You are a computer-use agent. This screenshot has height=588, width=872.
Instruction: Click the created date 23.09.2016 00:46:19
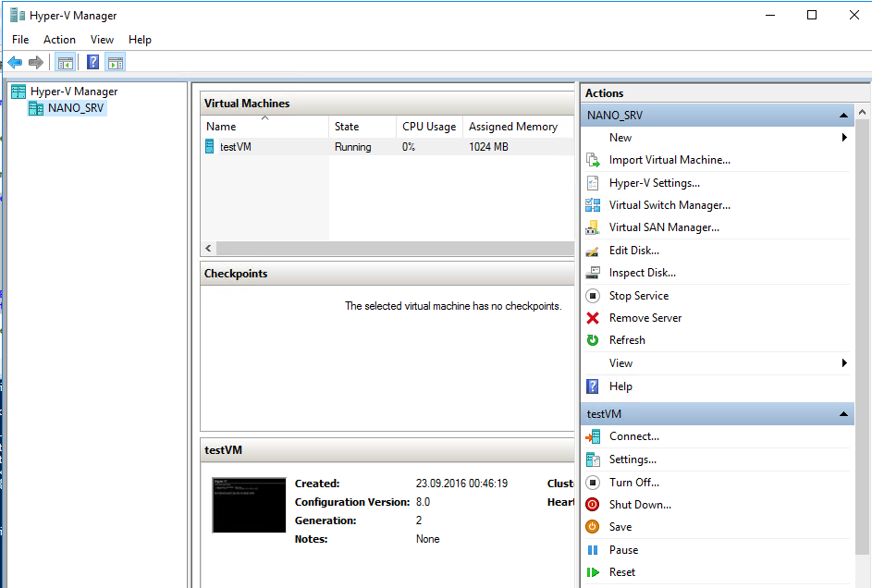461,484
